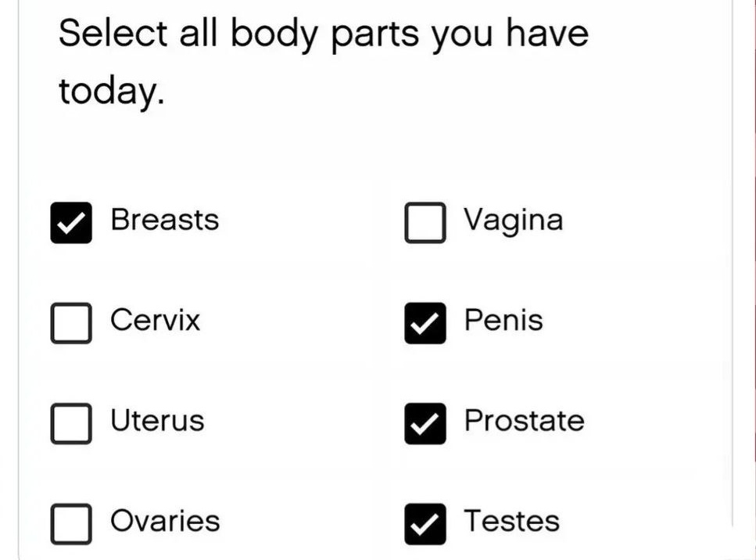Click the 'Cervix' label text
The width and height of the screenshot is (756, 560).
tap(155, 320)
